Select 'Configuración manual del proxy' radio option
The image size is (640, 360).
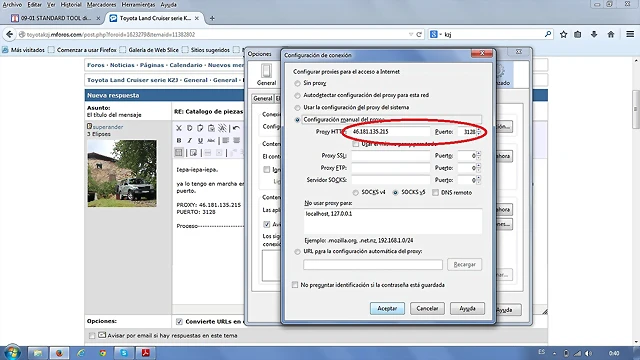(298, 120)
